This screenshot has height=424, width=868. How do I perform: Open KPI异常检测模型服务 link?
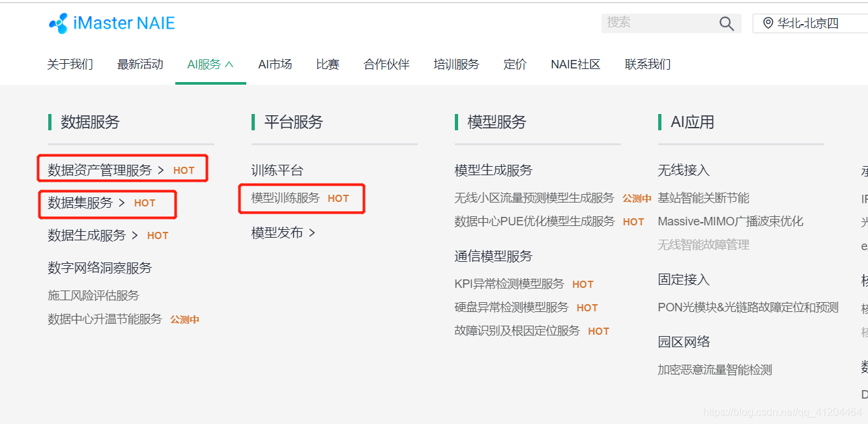click(509, 284)
